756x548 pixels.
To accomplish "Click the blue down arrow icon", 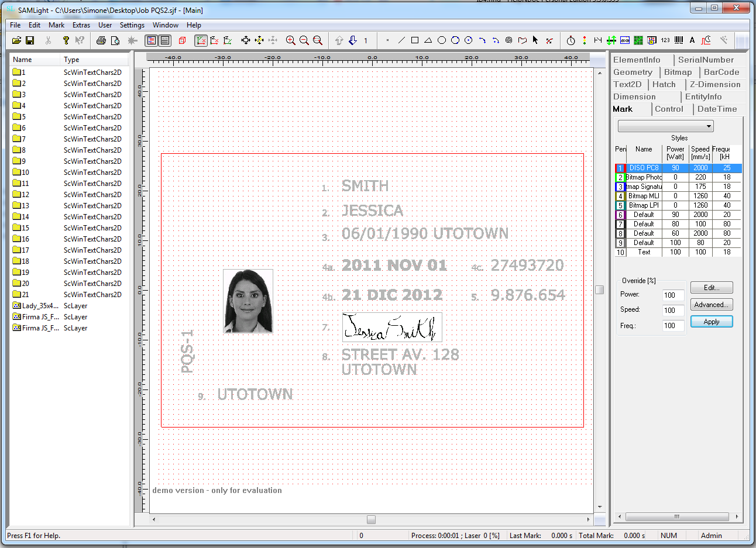I will click(x=353, y=40).
